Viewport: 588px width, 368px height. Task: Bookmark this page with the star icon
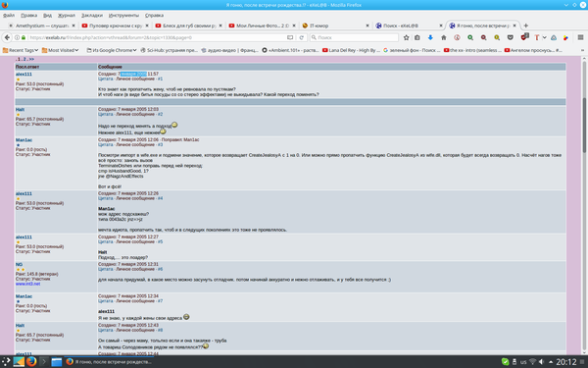406,37
